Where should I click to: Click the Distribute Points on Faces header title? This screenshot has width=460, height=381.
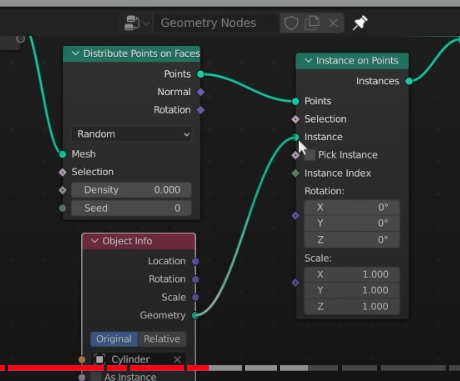(141, 54)
